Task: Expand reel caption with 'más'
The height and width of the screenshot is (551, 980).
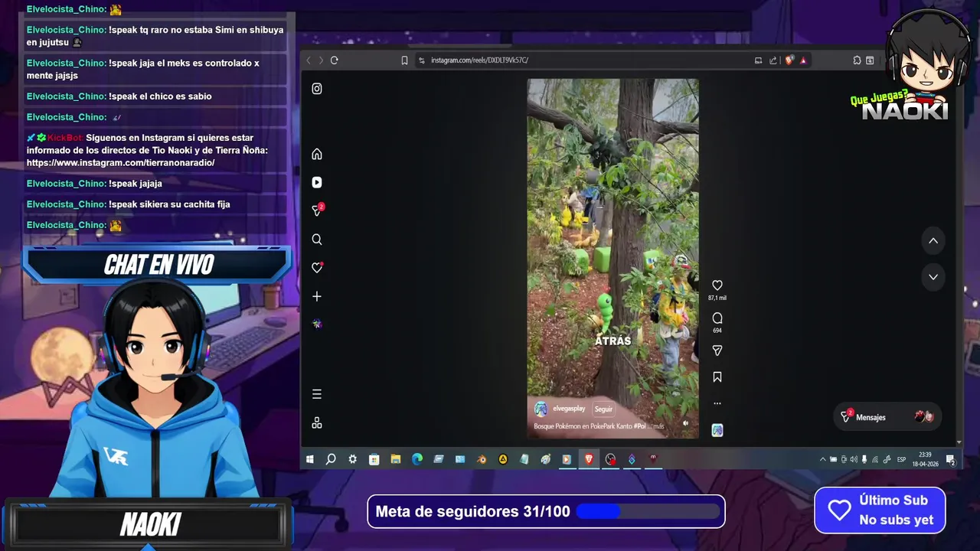Action: pos(658,426)
